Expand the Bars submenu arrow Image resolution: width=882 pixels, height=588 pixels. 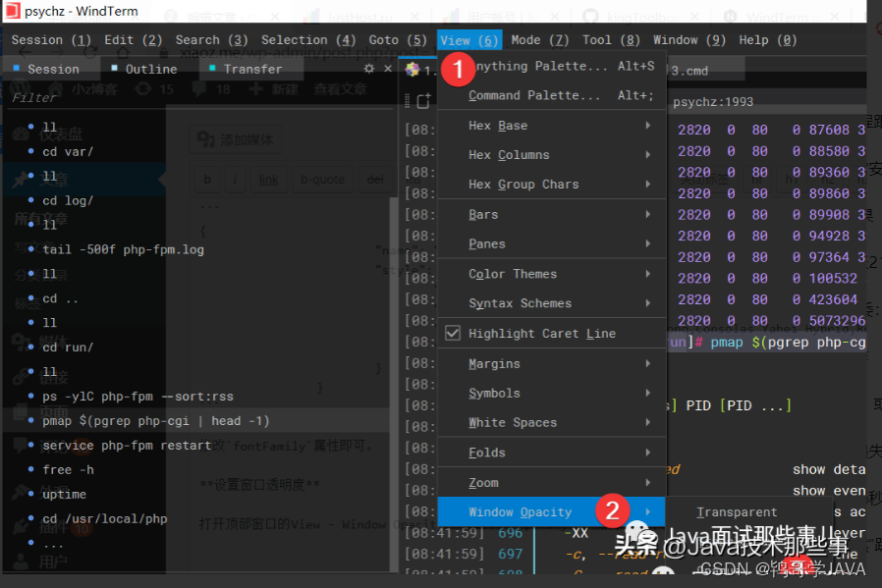(648, 214)
